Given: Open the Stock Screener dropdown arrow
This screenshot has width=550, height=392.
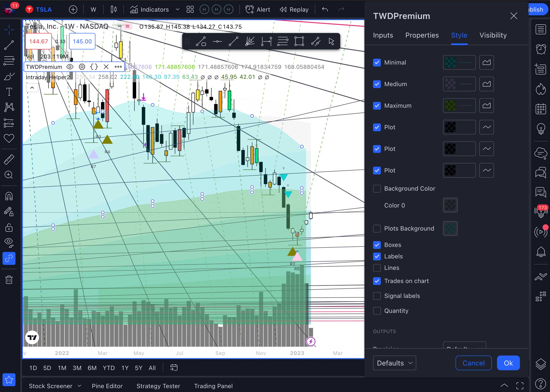Looking at the screenshot, I should point(79,386).
